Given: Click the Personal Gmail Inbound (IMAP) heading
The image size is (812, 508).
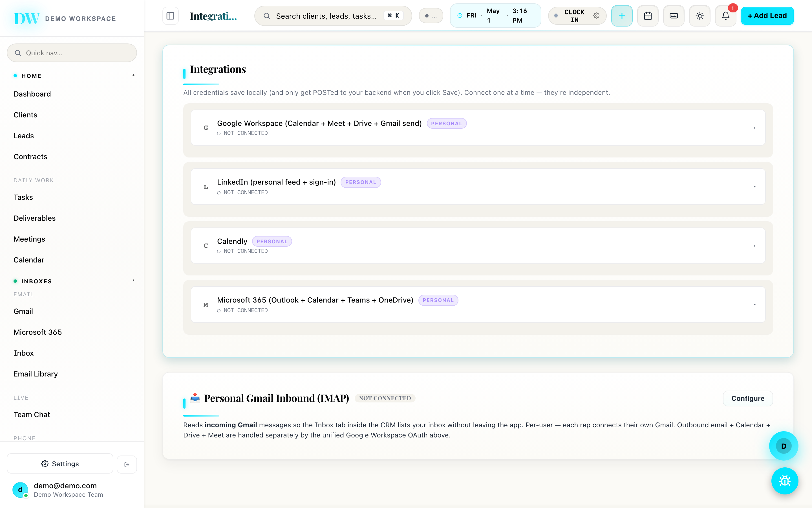Looking at the screenshot, I should pos(277,398).
